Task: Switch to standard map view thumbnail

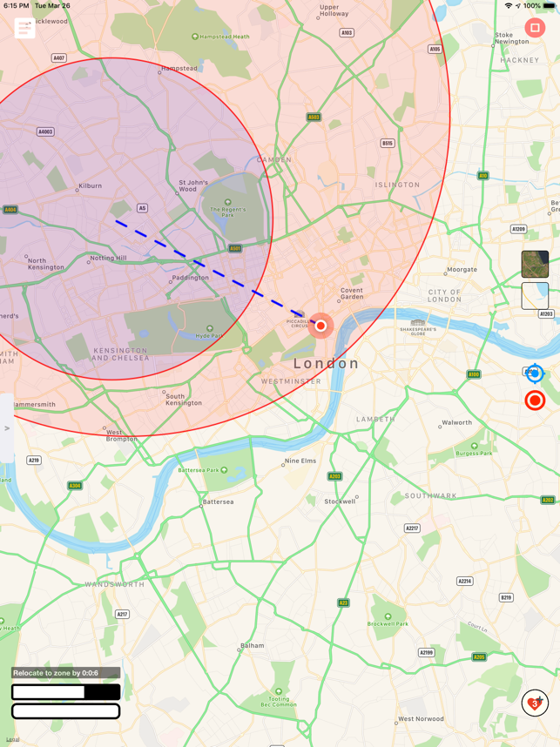Action: [535, 296]
